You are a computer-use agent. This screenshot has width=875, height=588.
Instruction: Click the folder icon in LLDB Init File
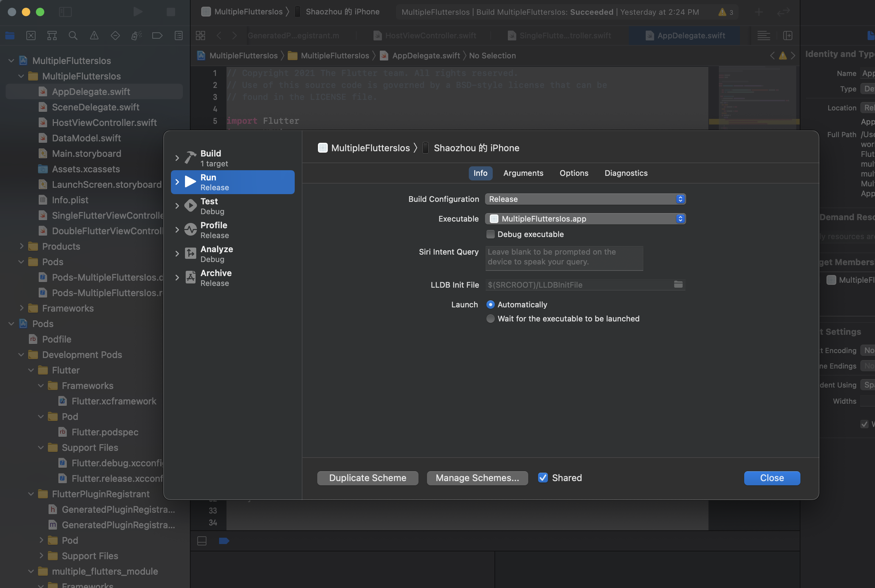click(678, 285)
